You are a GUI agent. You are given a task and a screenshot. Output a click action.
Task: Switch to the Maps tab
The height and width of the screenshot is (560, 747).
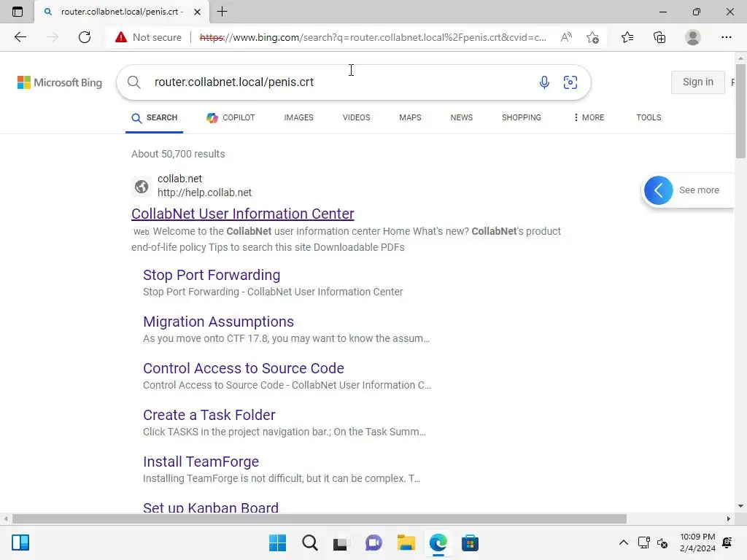[410, 117]
